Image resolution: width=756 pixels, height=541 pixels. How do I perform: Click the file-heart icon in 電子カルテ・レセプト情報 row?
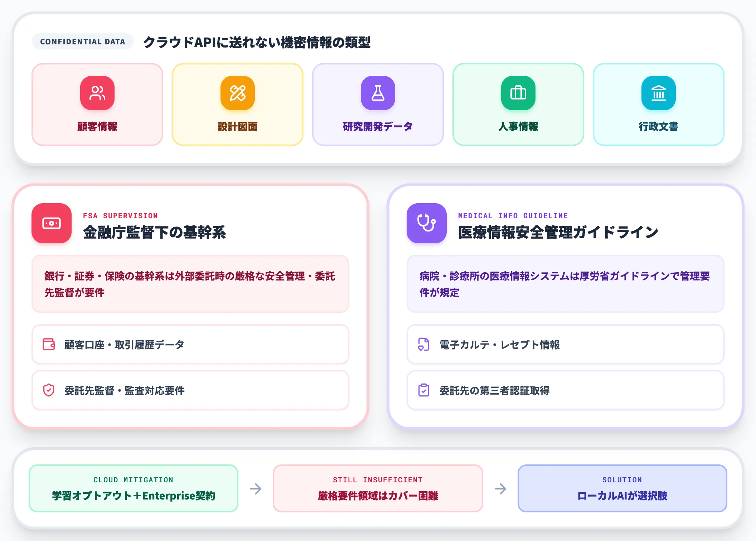click(x=424, y=344)
